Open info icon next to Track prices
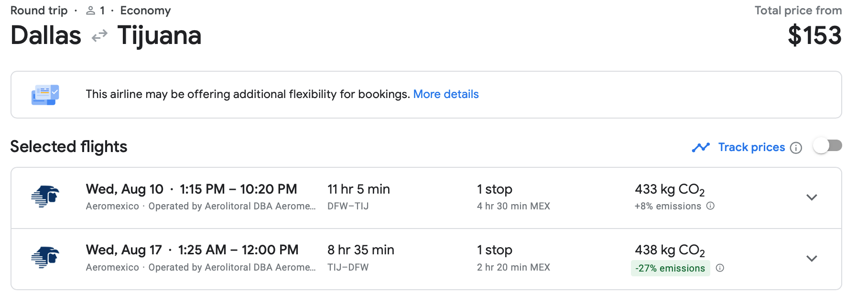This screenshot has height=305, width=868. [796, 148]
